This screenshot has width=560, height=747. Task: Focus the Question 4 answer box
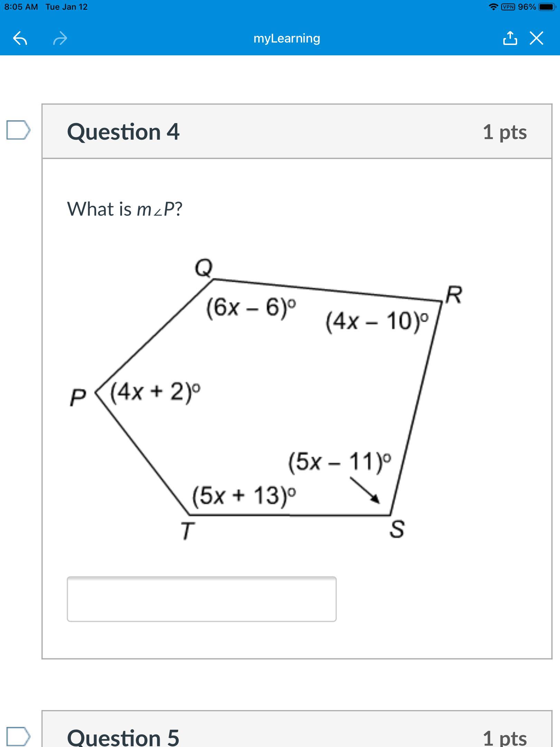pyautogui.click(x=202, y=599)
